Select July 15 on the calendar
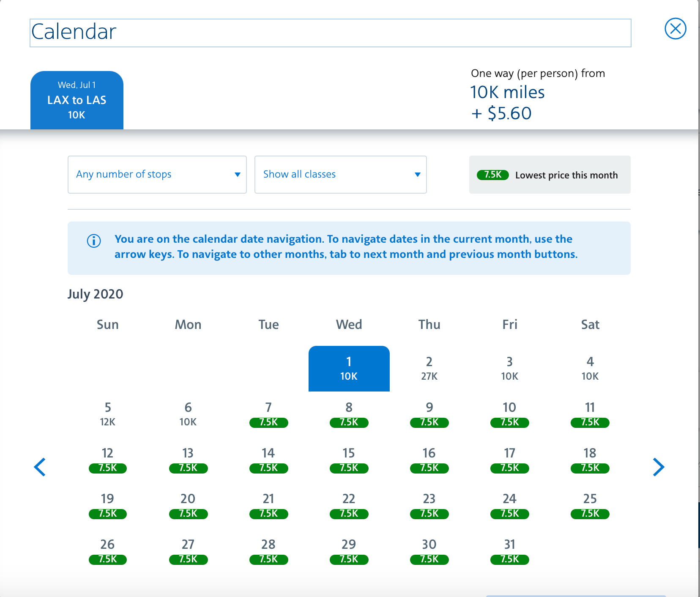Screen dimensions: 700x597 point(349,460)
